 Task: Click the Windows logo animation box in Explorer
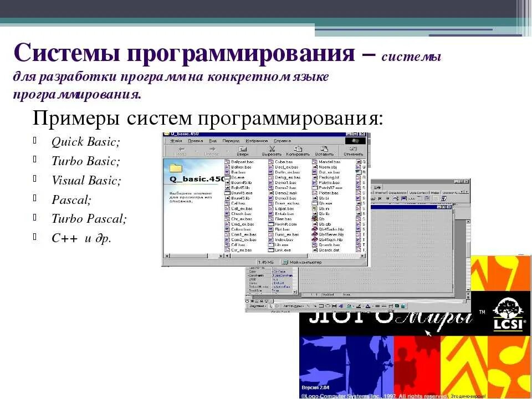(x=355, y=140)
